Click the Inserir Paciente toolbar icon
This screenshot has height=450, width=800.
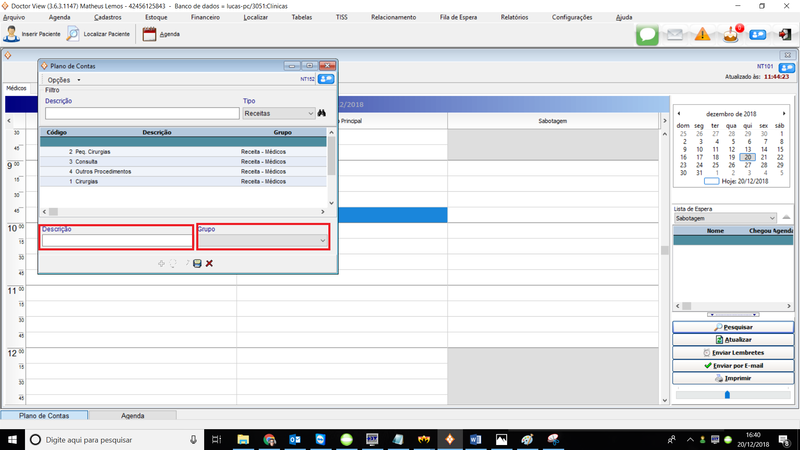point(12,34)
